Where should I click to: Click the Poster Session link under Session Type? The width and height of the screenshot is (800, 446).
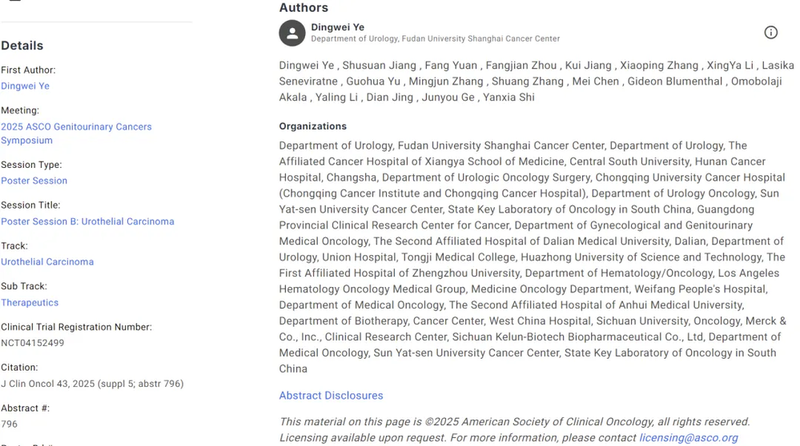click(x=34, y=181)
